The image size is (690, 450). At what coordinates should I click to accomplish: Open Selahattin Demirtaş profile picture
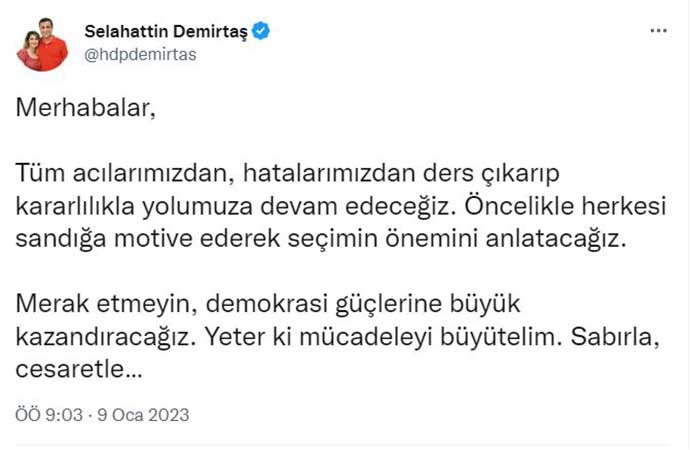tap(41, 44)
